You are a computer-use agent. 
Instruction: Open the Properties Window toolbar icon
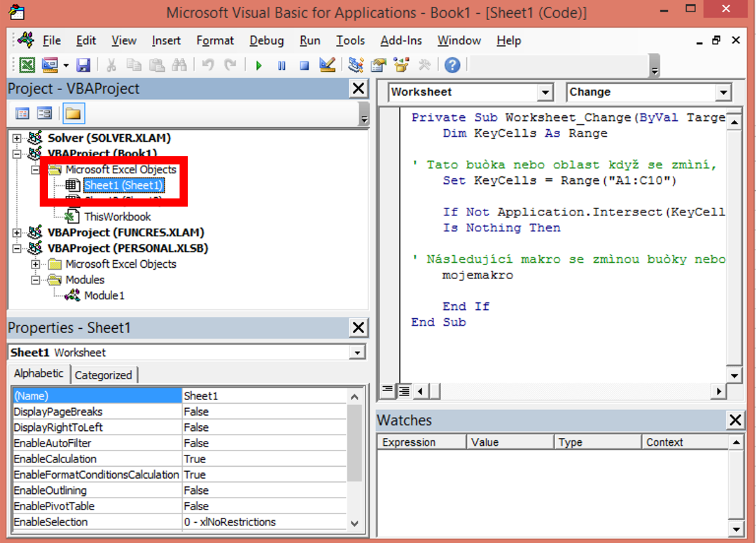[379, 65]
